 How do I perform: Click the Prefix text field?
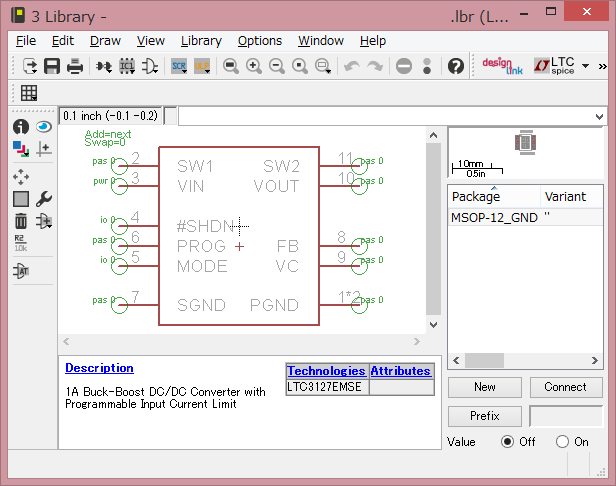(x=566, y=416)
